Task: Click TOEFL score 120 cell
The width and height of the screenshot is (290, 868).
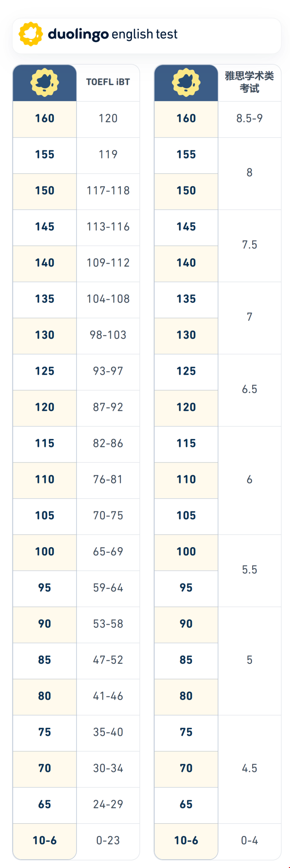Action: click(108, 119)
